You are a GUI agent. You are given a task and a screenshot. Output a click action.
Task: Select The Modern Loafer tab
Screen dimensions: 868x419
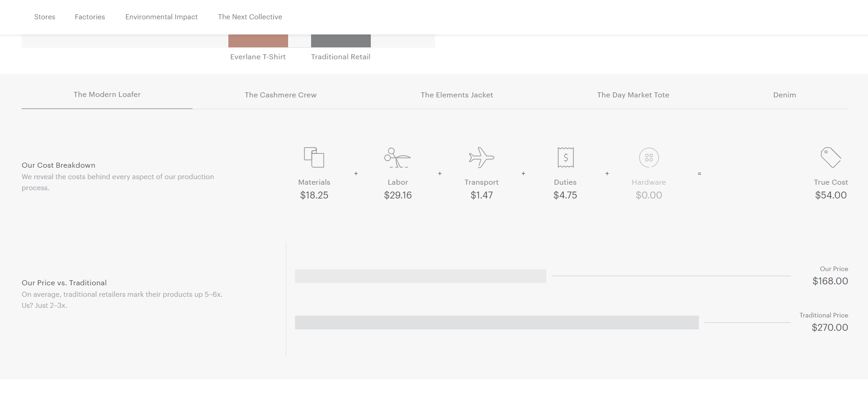pyautogui.click(x=107, y=95)
